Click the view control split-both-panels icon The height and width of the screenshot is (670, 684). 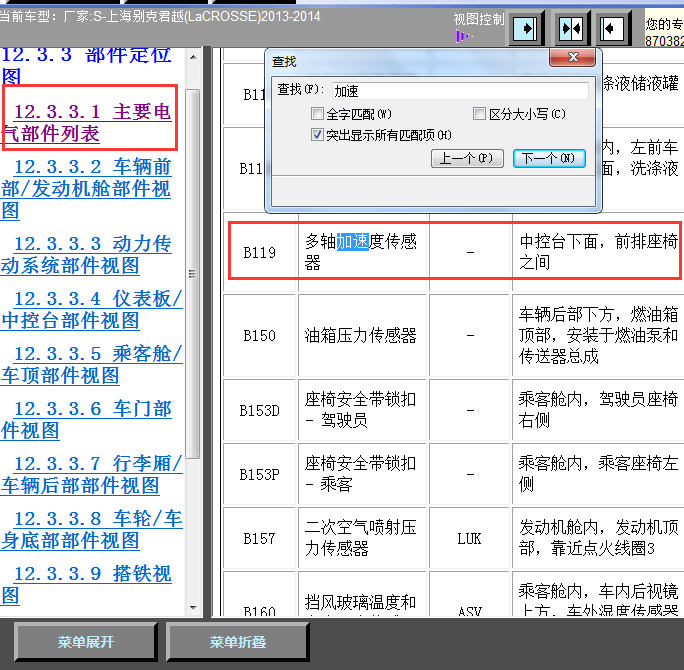pyautogui.click(x=571, y=29)
